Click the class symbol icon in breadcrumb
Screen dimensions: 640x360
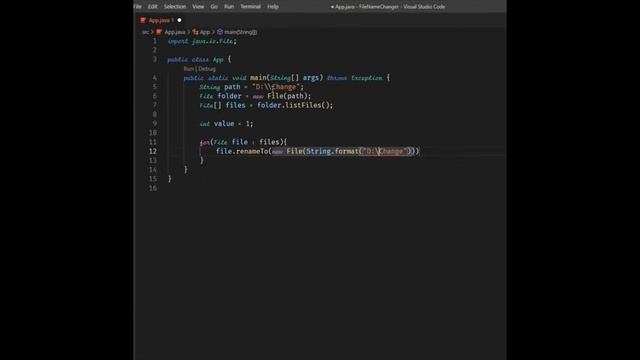[x=195, y=32]
